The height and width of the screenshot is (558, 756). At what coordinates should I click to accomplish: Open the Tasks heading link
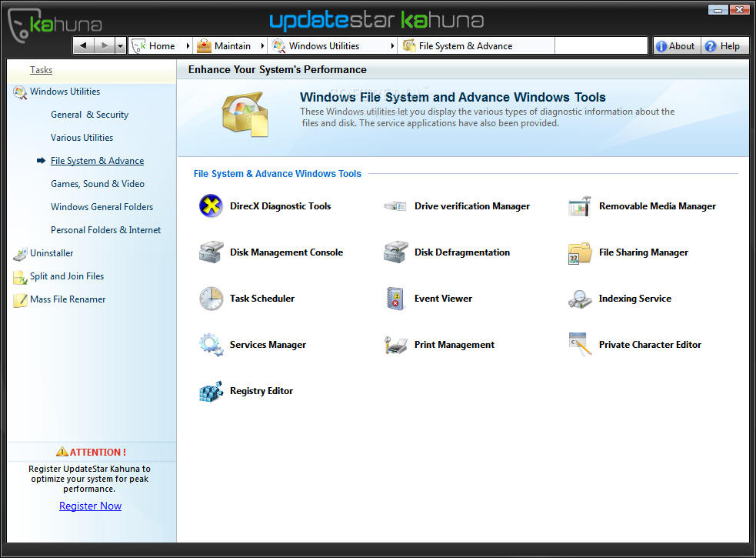[x=41, y=70]
